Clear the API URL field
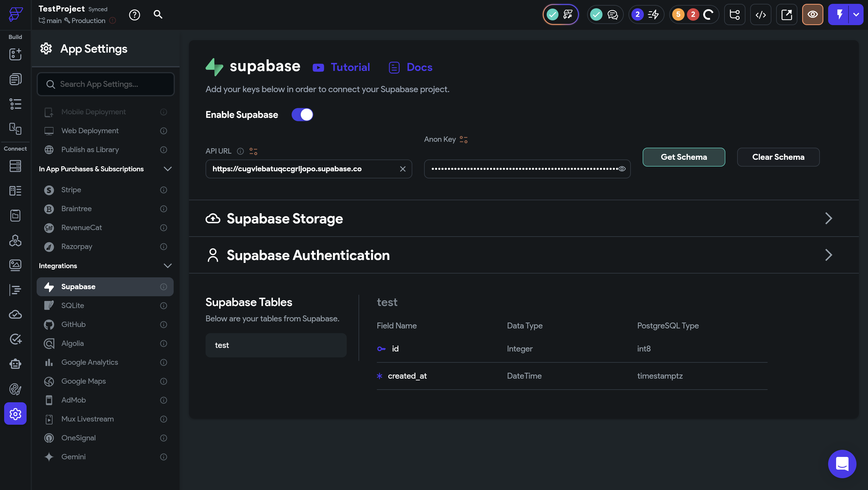Viewport: 868px width, 490px height. tap(402, 169)
